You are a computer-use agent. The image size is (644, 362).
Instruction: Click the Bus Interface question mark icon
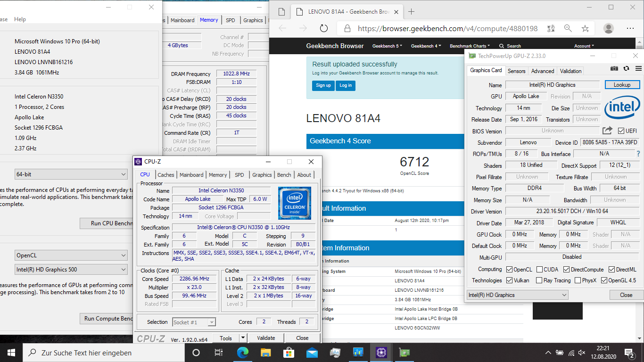coord(638,154)
